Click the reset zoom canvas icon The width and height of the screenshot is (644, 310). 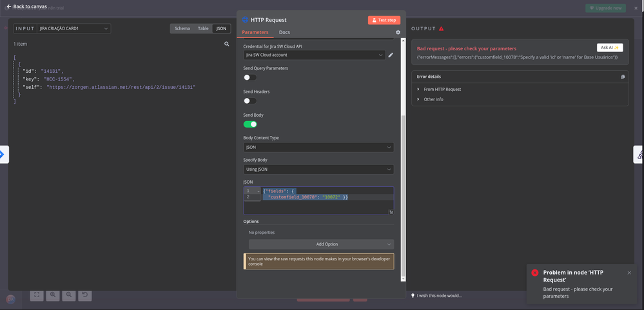point(85,295)
